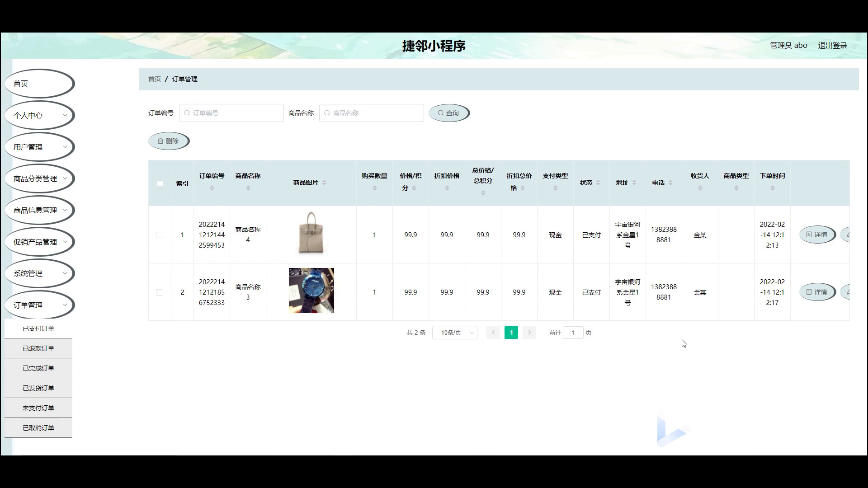Sort by 商品图片 column arrows
The height and width of the screenshot is (488, 868).
click(x=324, y=183)
